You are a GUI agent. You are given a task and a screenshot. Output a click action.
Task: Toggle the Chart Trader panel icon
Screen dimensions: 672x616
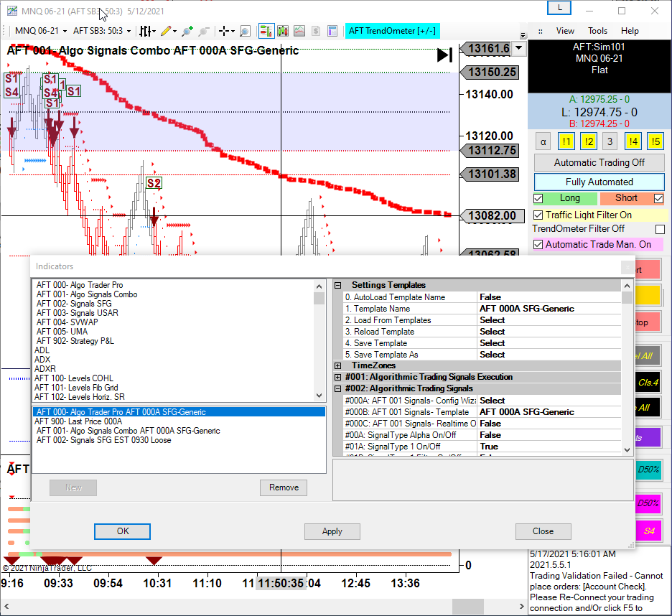(266, 31)
